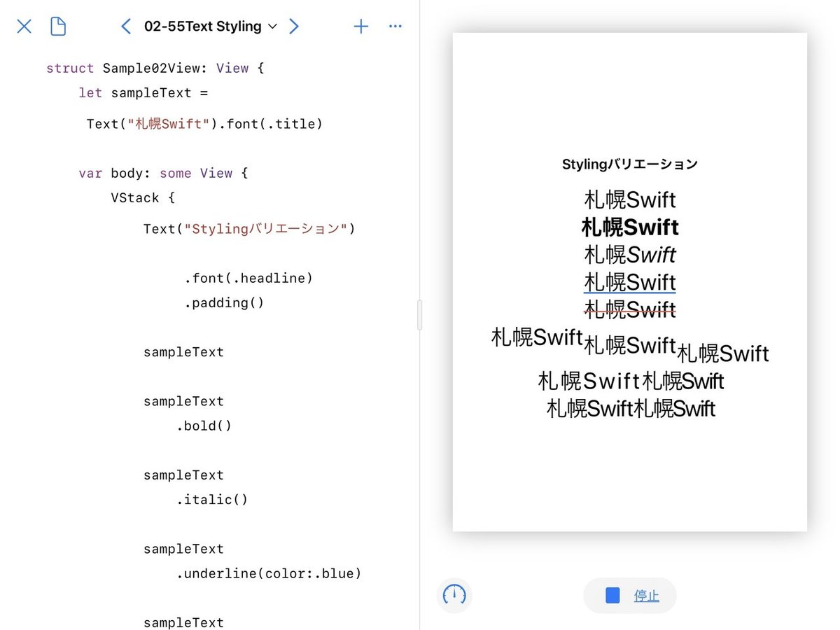The width and height of the screenshot is (840, 630).
Task: Open the 02-55Text Styling page dropdown
Action: 210,27
